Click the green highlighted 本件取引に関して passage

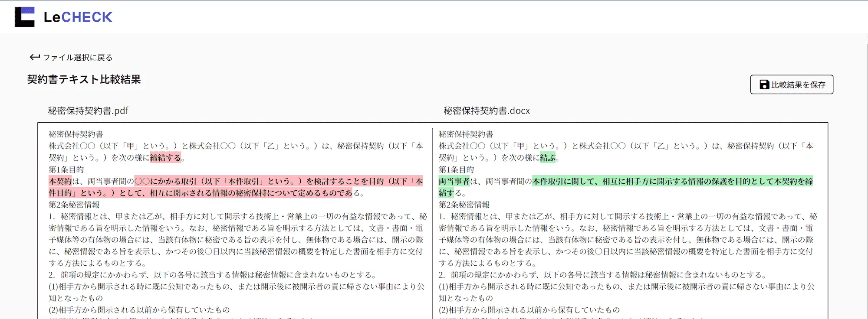pos(626,187)
